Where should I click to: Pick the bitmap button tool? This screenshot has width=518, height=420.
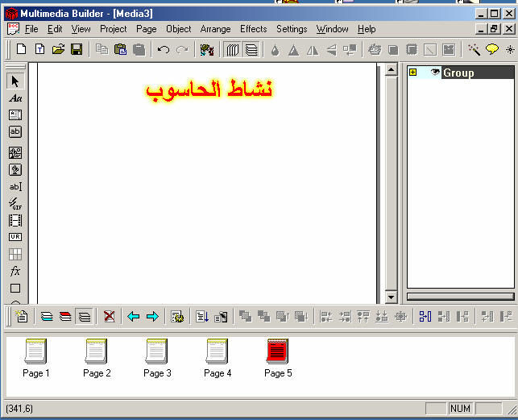click(x=15, y=169)
